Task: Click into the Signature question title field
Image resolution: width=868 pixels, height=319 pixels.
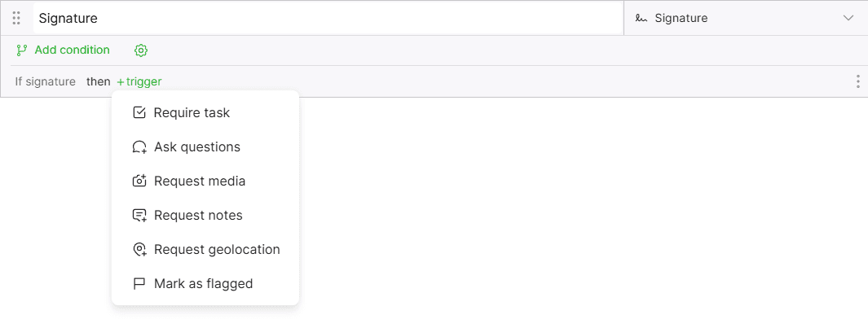Action: 328,18
